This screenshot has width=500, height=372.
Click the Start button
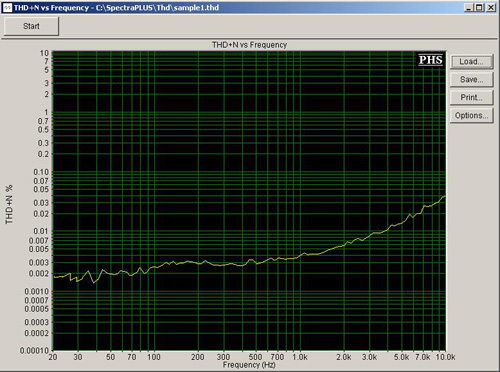(31, 26)
